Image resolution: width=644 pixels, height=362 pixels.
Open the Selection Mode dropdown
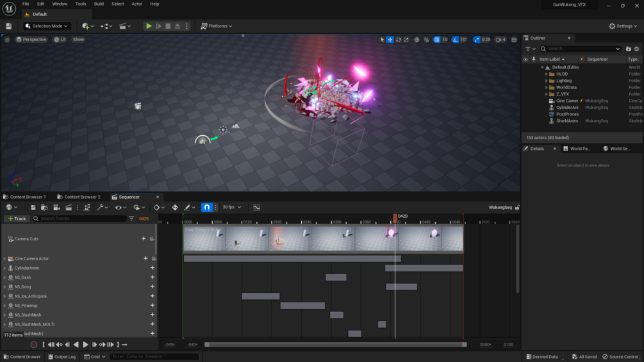(x=46, y=26)
